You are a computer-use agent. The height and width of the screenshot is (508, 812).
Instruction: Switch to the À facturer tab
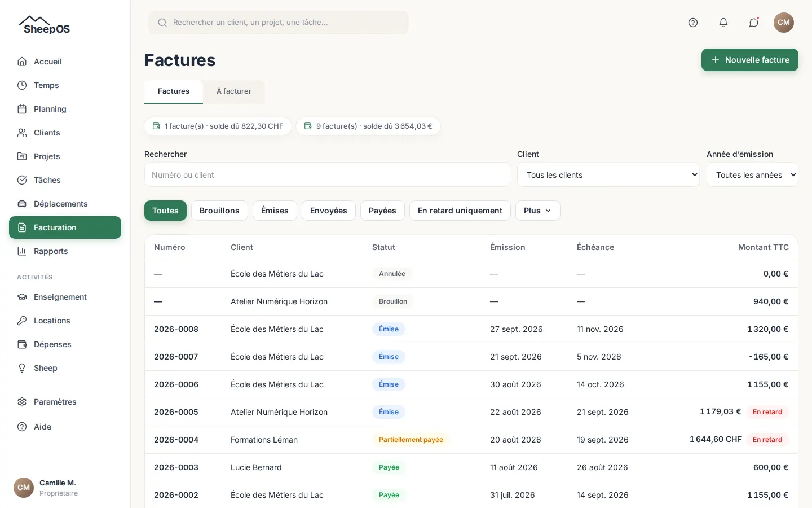coord(234,91)
